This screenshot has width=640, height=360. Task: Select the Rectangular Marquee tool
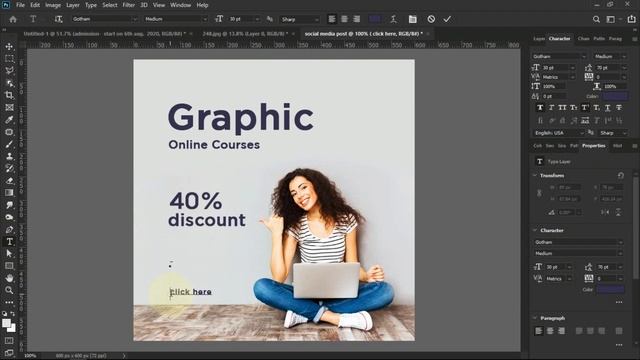(9, 59)
